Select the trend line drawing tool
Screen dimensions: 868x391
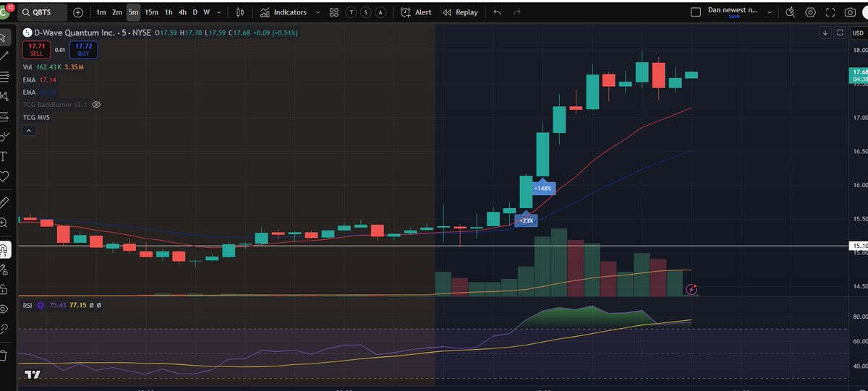coord(4,56)
